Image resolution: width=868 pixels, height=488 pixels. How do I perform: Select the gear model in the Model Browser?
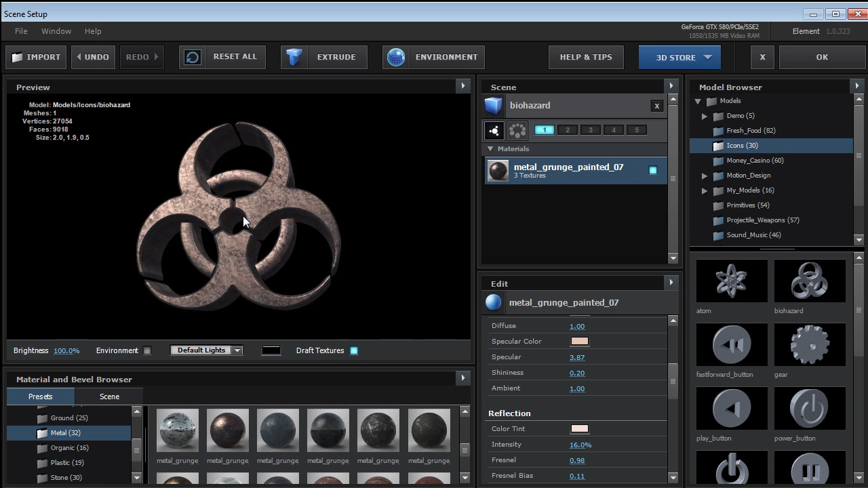click(x=809, y=344)
